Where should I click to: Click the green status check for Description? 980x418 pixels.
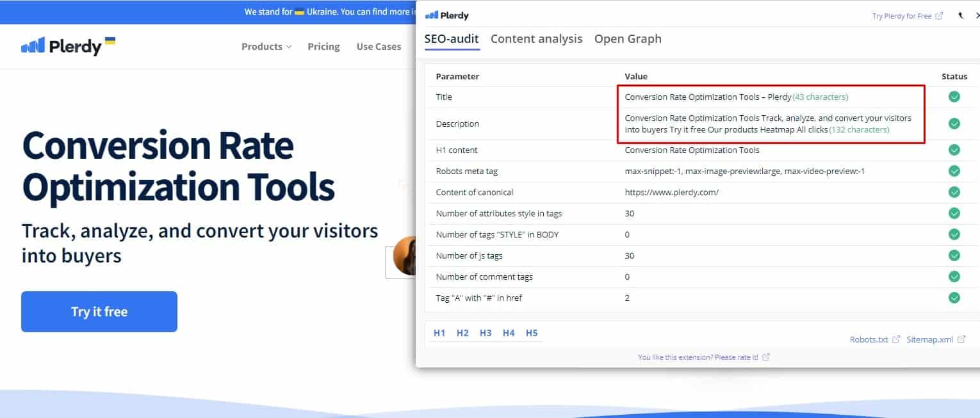pyautogui.click(x=954, y=124)
